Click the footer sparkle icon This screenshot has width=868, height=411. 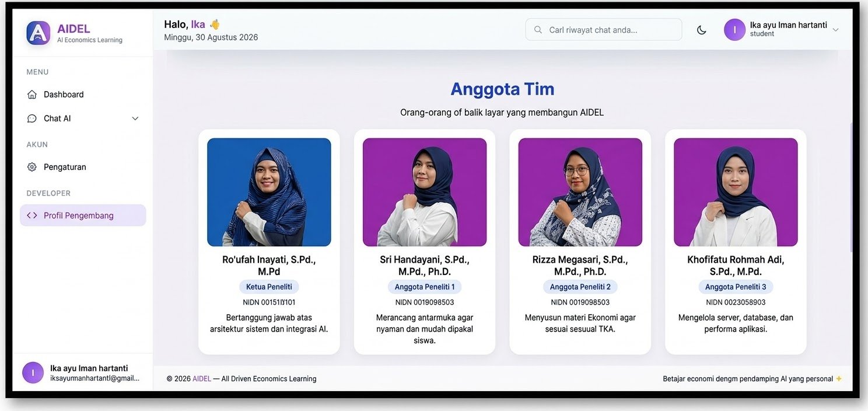tap(839, 379)
